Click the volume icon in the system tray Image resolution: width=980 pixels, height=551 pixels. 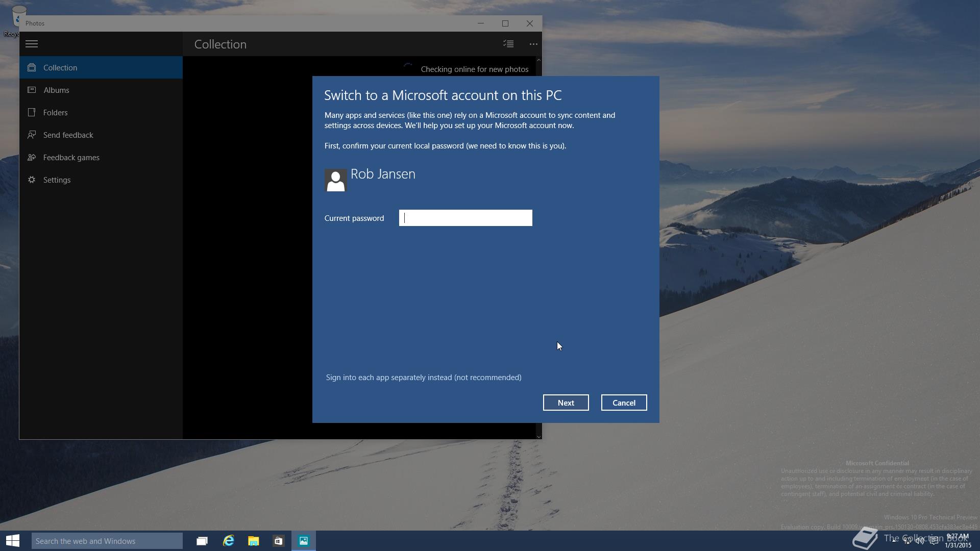point(920,541)
